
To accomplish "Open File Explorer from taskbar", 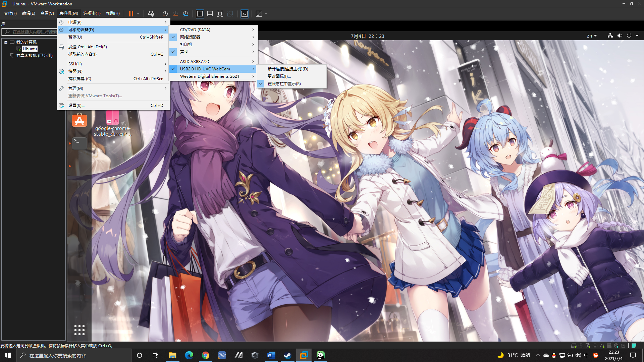I will [173, 355].
